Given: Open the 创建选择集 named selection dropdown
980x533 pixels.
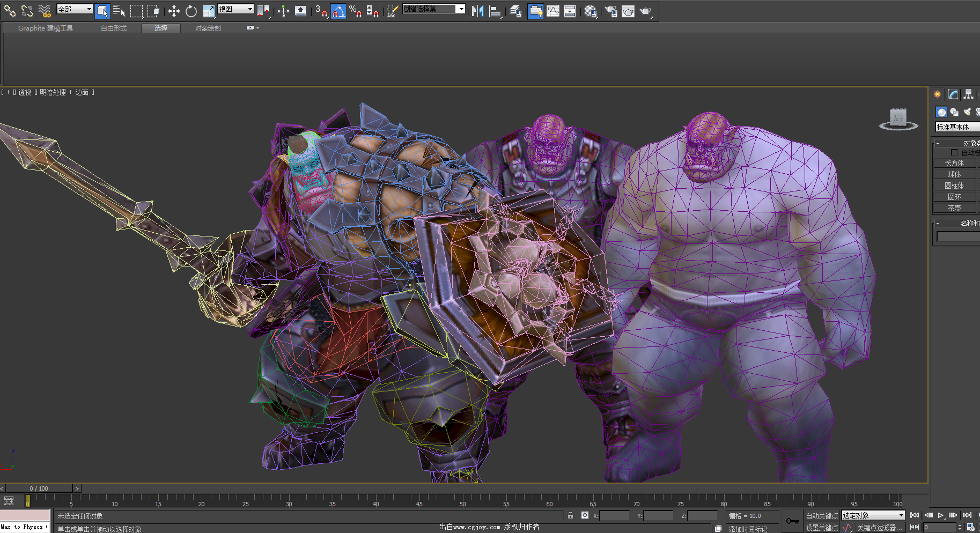Looking at the screenshot, I should (433, 9).
